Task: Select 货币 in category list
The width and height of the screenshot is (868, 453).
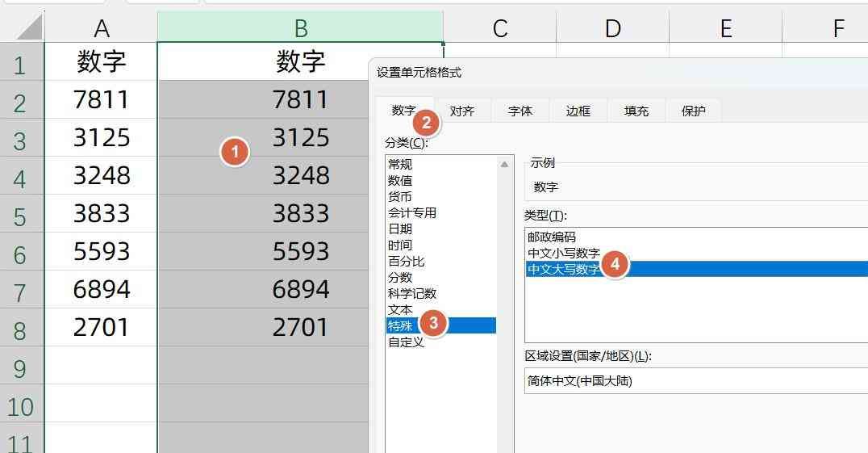Action: [441, 196]
